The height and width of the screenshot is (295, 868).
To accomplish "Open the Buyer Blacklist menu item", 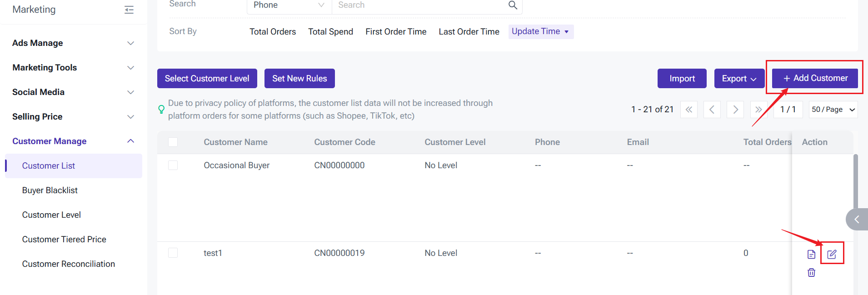I will [50, 190].
